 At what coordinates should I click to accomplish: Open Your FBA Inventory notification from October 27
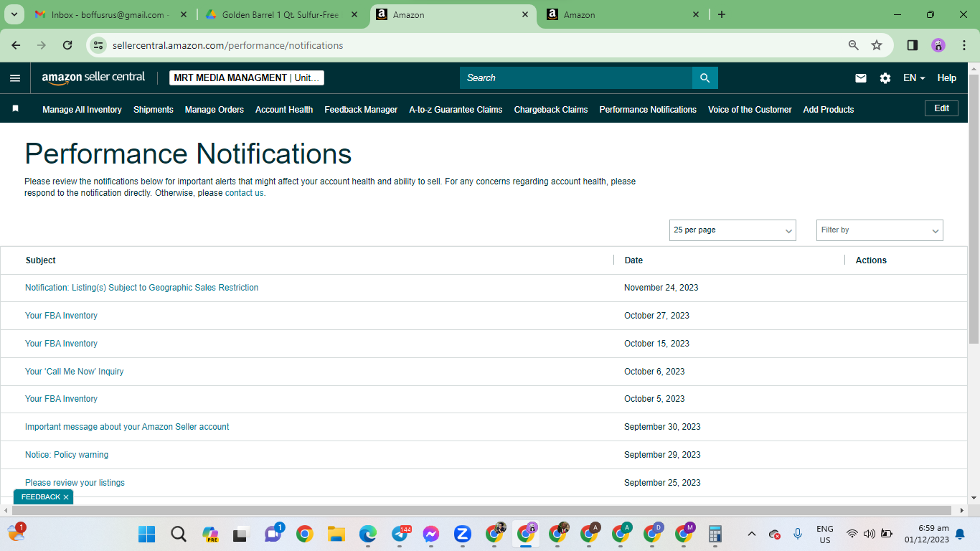coord(61,316)
